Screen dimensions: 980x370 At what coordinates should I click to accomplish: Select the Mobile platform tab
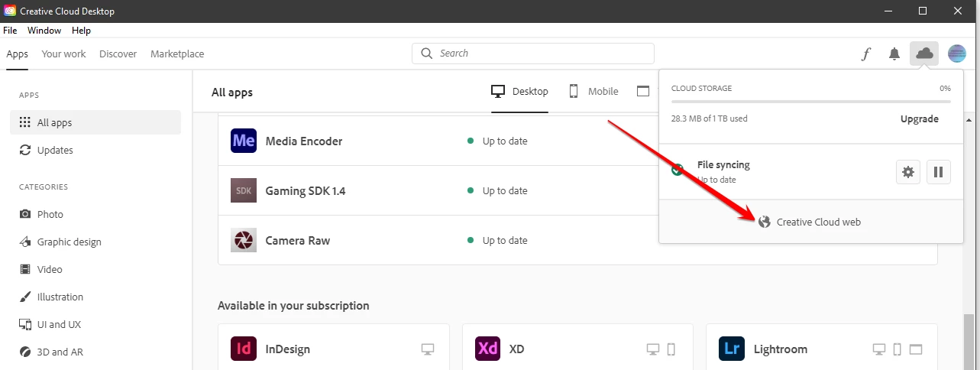pyautogui.click(x=593, y=92)
